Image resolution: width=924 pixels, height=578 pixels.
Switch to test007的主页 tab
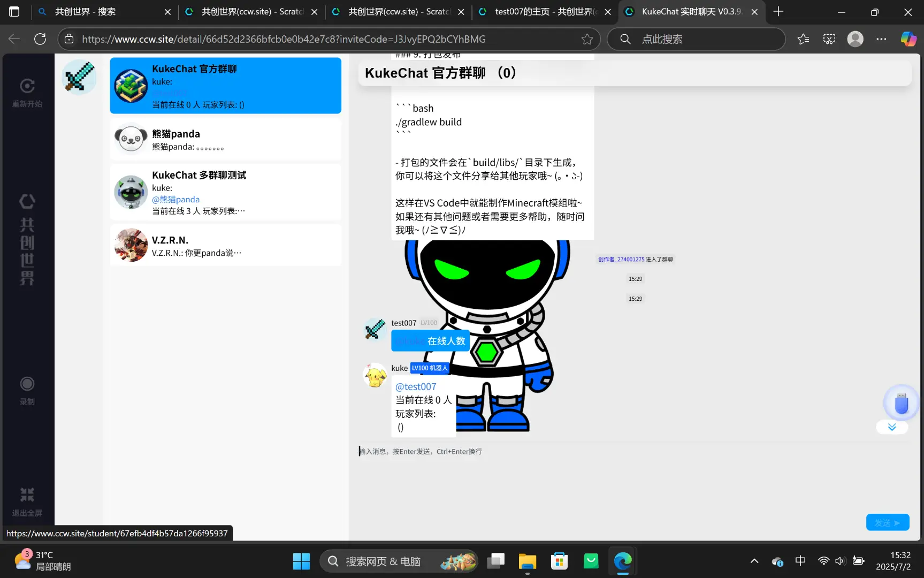544,12
